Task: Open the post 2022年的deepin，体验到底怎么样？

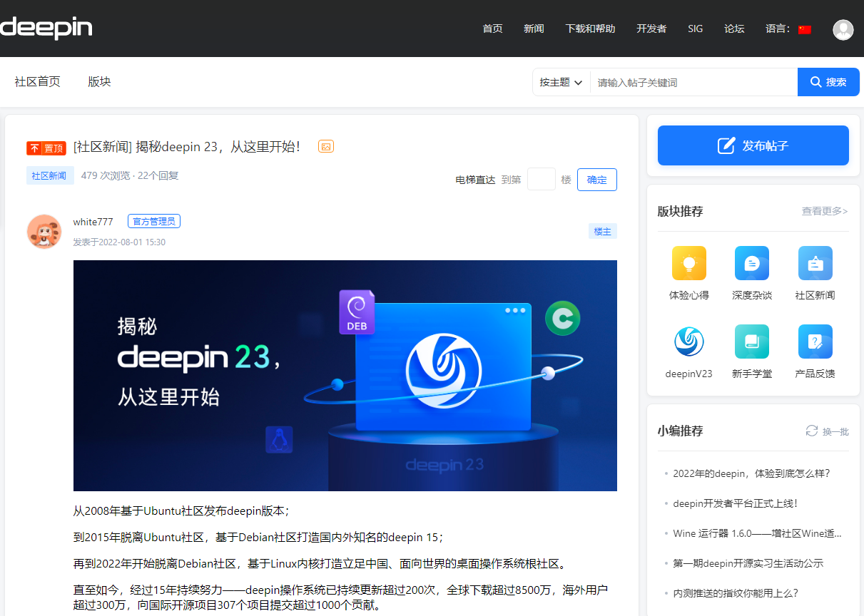Action: 751,473
